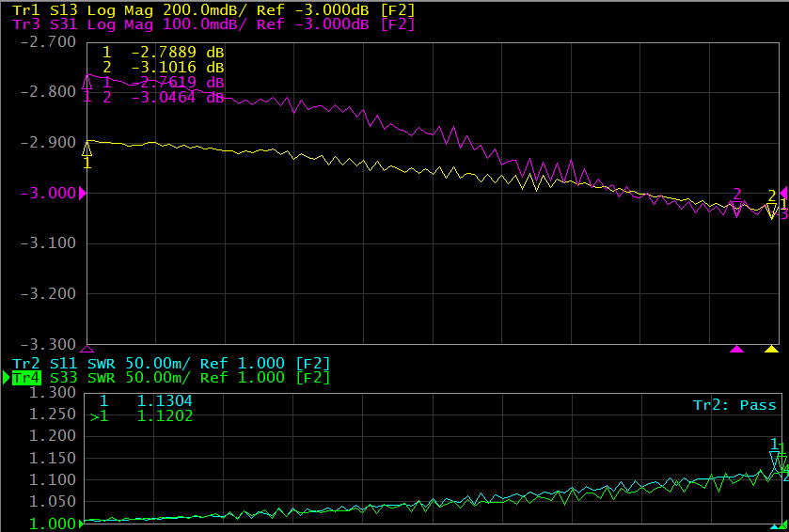
Task: Click magenta marker 1 readout -2.7619 dB
Action: [x=163, y=82]
